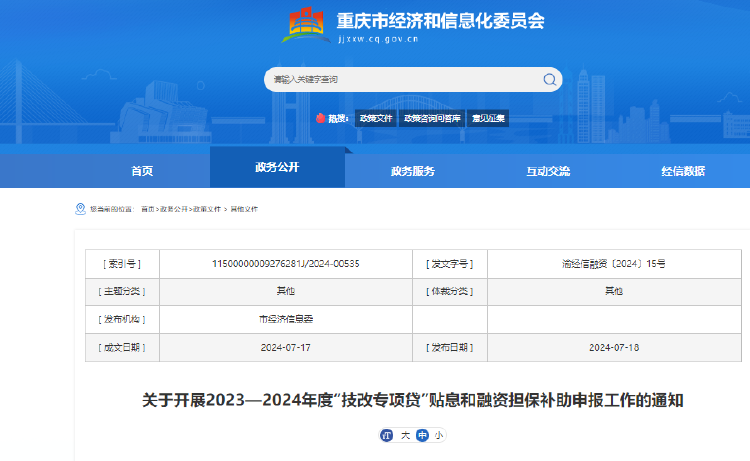Click the red flame hot-search icon

(x=320, y=118)
